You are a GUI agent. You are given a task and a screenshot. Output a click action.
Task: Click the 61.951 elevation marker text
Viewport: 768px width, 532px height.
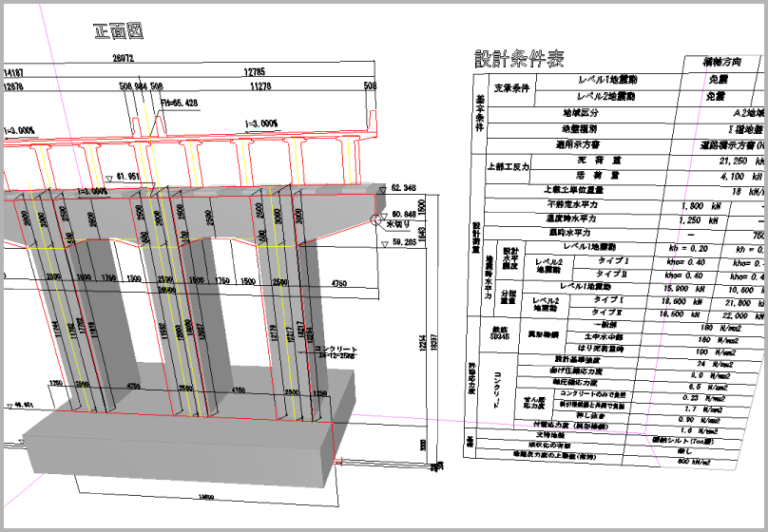[x=127, y=176]
